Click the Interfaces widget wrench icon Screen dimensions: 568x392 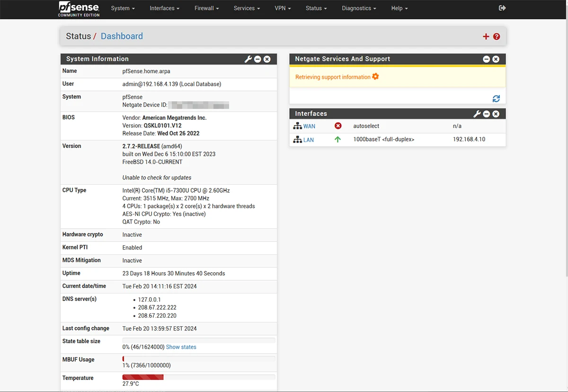pos(477,114)
